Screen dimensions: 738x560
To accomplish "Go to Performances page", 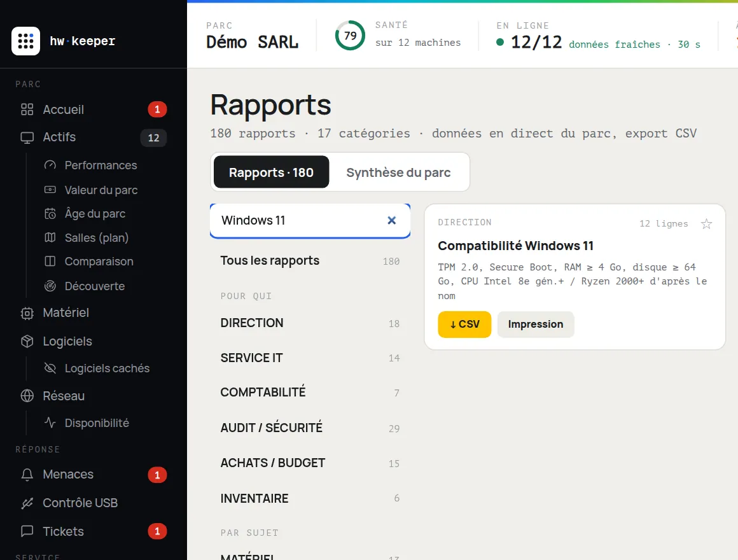I will coord(101,165).
